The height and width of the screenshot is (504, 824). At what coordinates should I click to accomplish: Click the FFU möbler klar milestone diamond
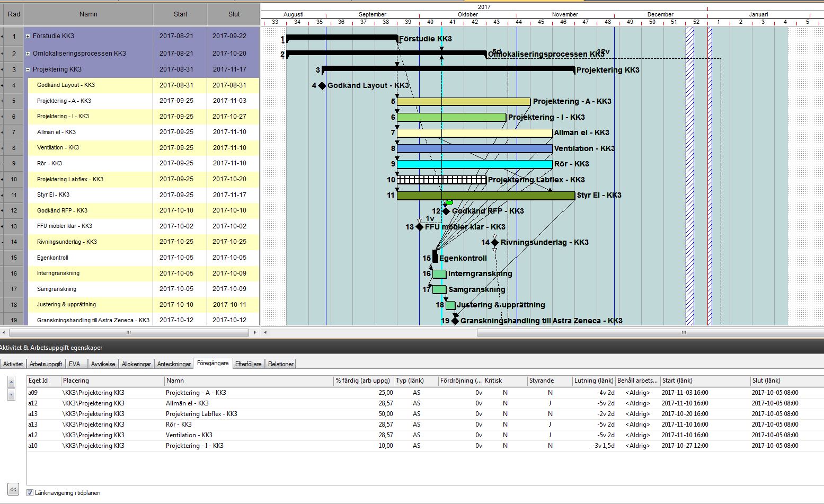pos(420,227)
